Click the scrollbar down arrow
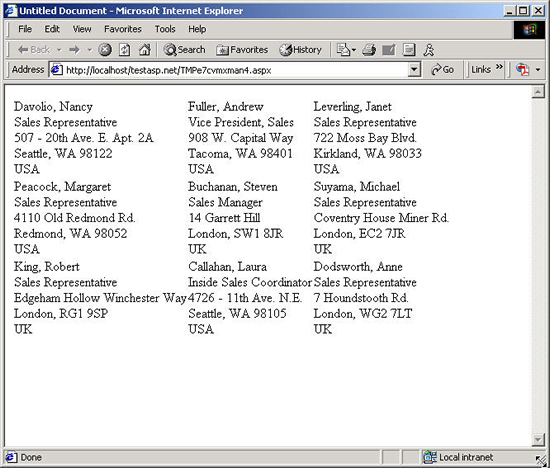The image size is (550, 468). [538, 439]
